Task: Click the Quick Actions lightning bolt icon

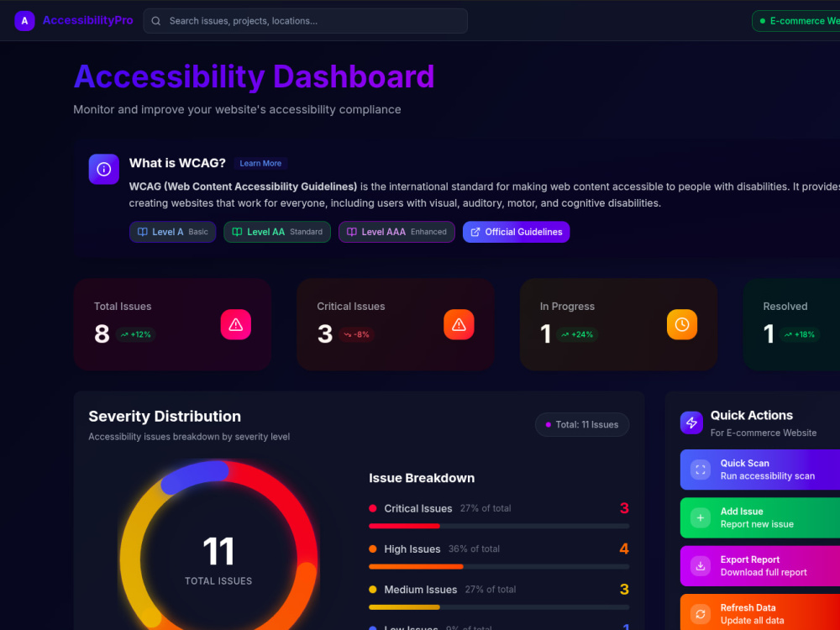Action: coord(691,423)
